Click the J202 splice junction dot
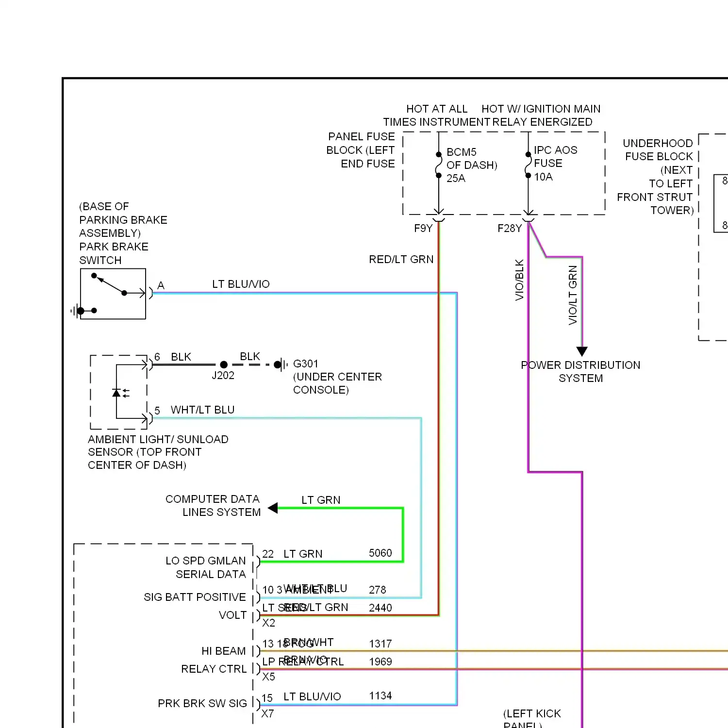 coord(224,364)
